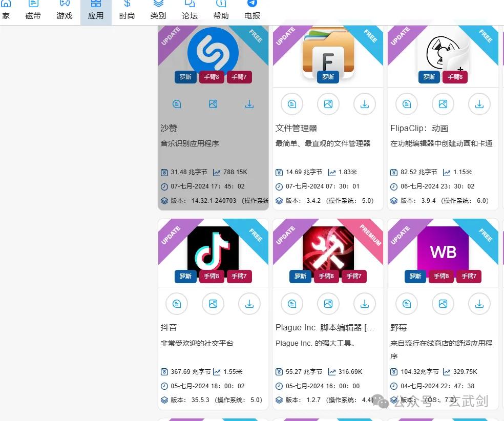Image resolution: width=504 pixels, height=421 pixels.
Task: Click the 手臂7 tag on the 抖音 card
Action: [x=239, y=276]
